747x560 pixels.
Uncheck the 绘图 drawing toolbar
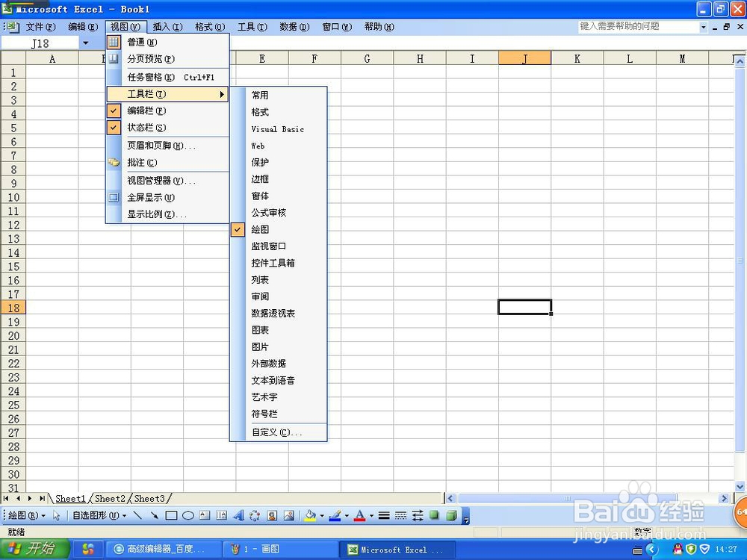(x=279, y=229)
